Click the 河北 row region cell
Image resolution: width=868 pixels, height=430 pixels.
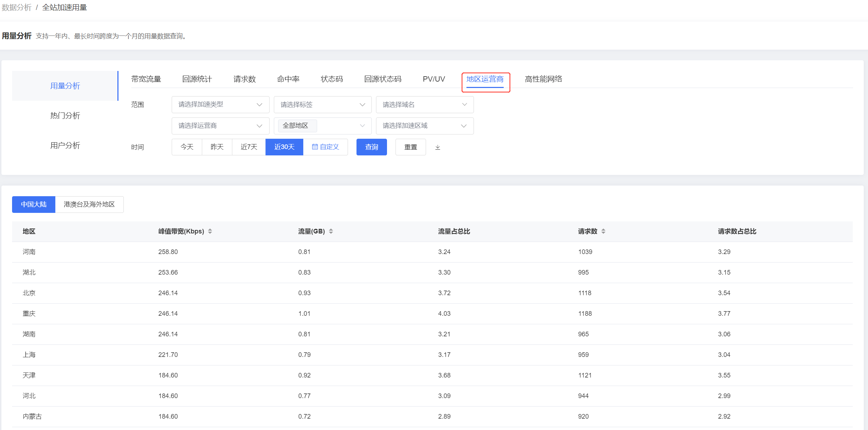[29, 396]
